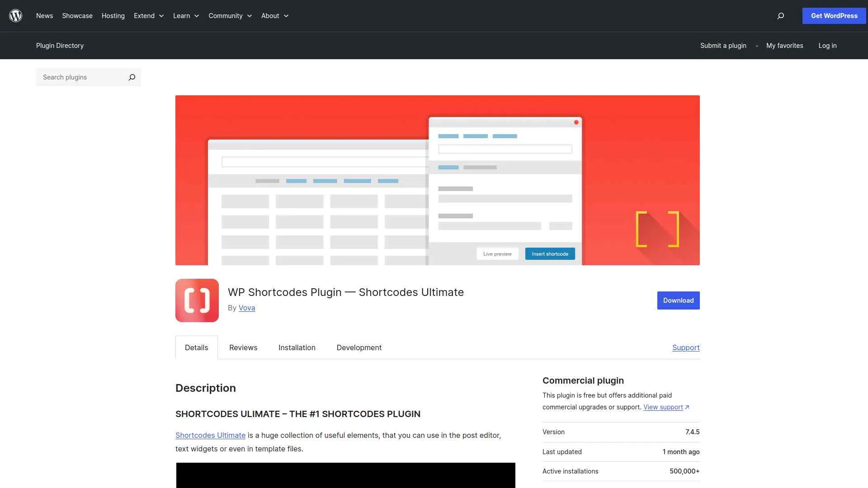This screenshot has height=488, width=868.
Task: Click Showcase in the top navigation
Action: [x=77, y=15]
